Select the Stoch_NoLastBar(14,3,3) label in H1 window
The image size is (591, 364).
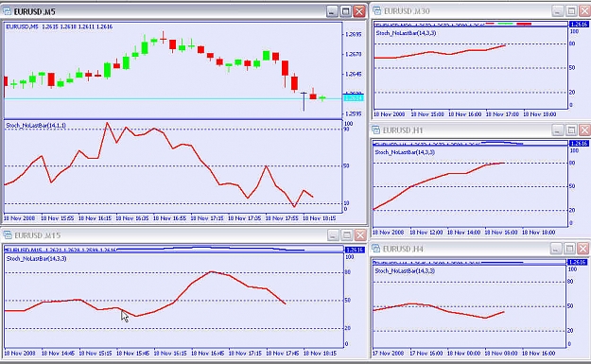click(x=405, y=152)
